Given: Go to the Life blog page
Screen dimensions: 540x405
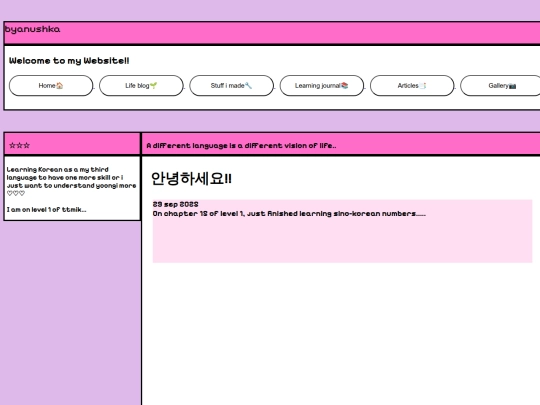Looking at the screenshot, I should pyautogui.click(x=141, y=85).
